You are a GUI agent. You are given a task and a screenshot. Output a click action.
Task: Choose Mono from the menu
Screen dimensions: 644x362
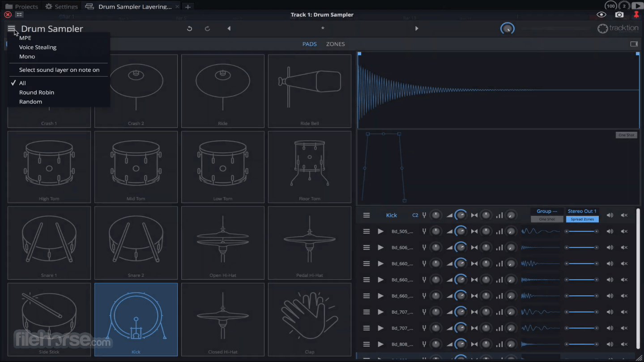(x=27, y=56)
